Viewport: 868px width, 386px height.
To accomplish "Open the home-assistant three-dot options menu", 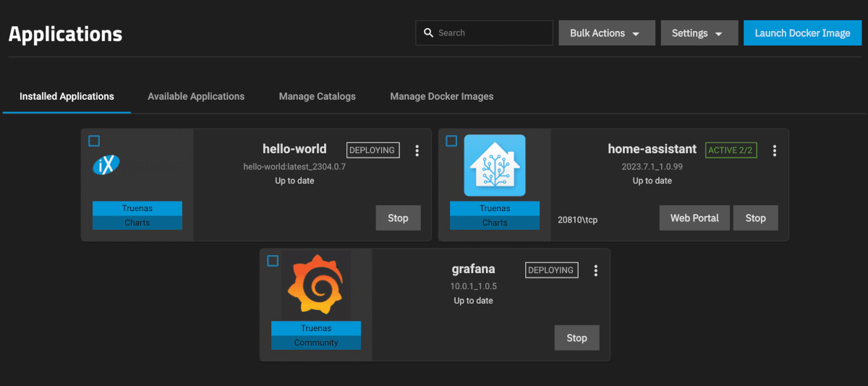I will click(x=774, y=150).
